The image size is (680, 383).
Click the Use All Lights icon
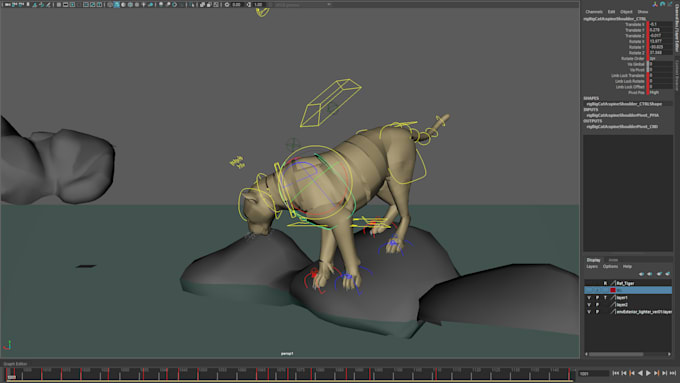point(143,4)
